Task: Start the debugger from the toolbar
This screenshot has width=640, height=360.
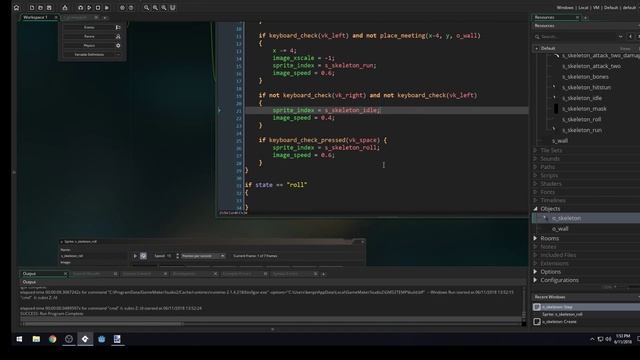Action: coord(80,8)
